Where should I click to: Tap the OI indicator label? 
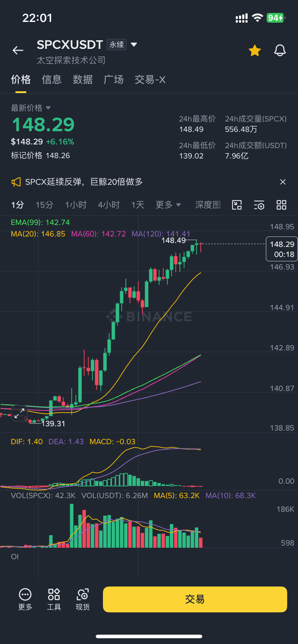click(x=15, y=557)
